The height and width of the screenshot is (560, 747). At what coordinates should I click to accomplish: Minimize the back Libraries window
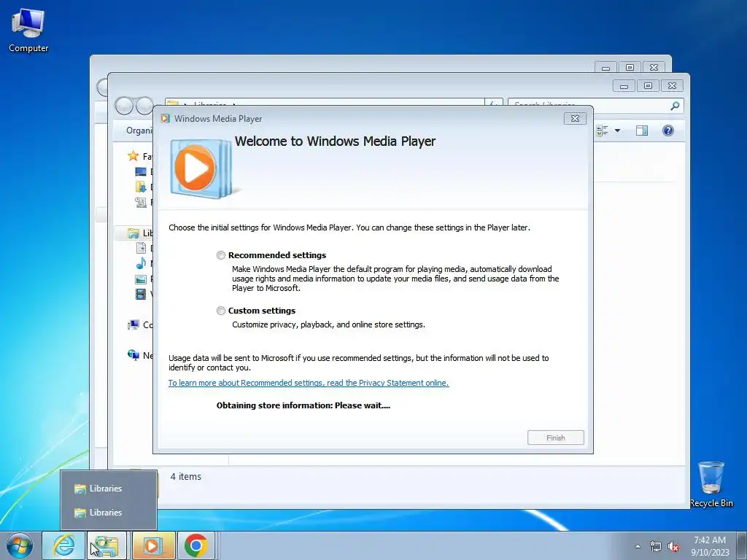[x=606, y=68]
